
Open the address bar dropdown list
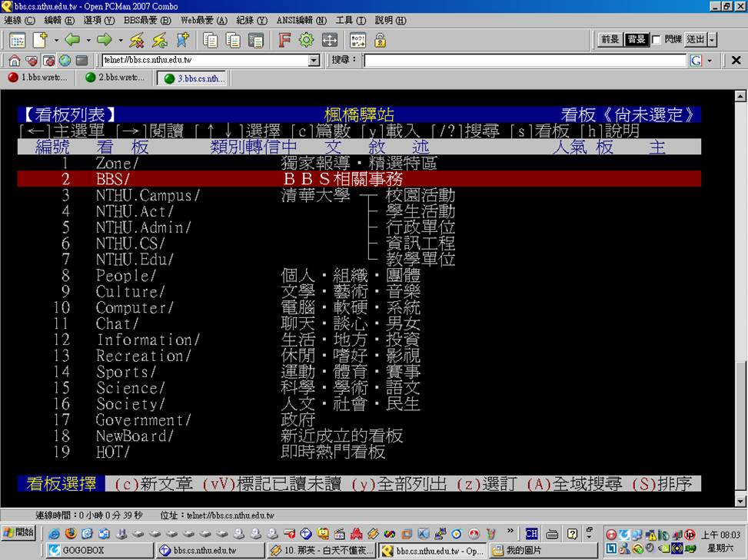pos(314,61)
